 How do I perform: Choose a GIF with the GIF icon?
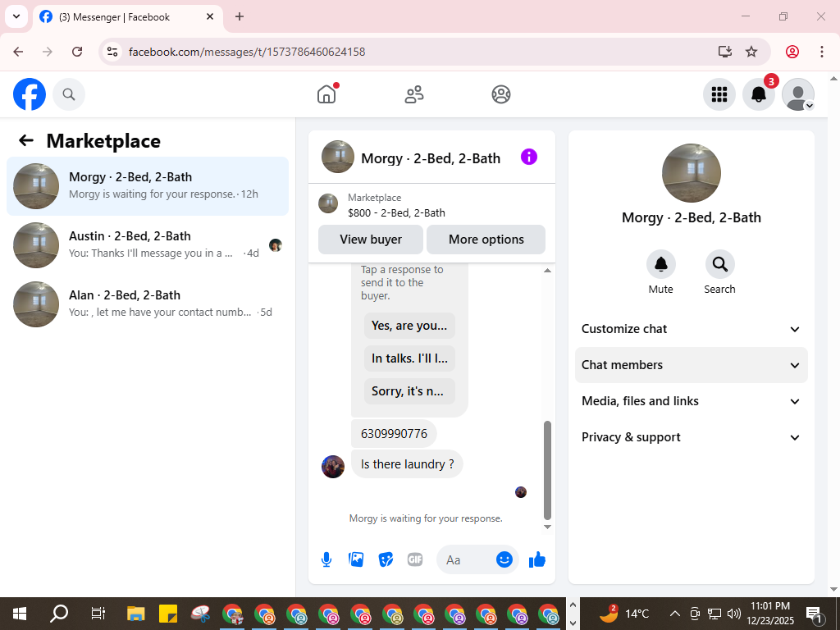(x=415, y=559)
